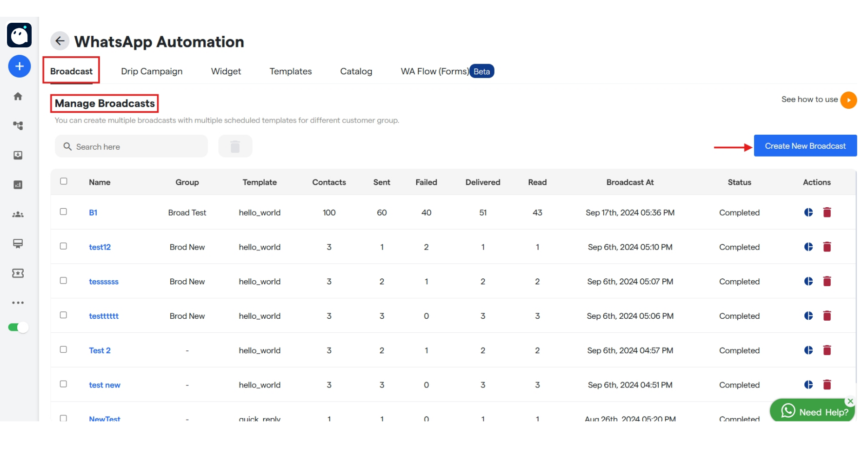Delete broadcast test new
Screen dimensions: 868x474
pyautogui.click(x=827, y=384)
